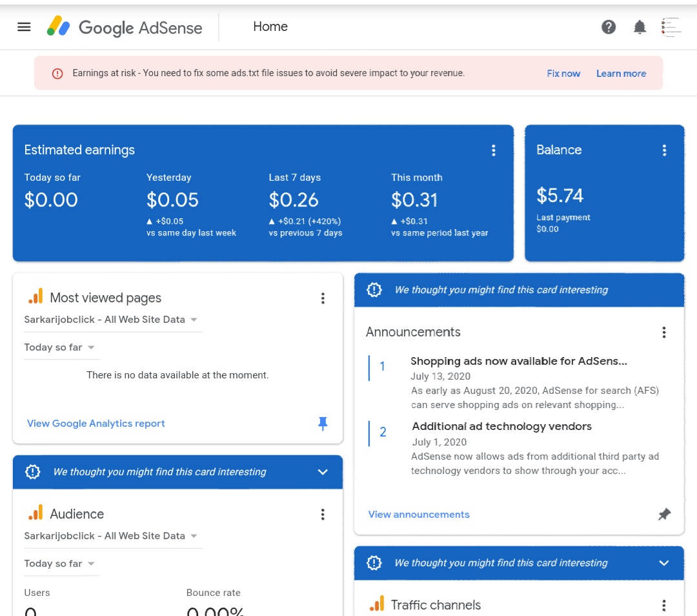
Task: Collapse the Audience suggested card banner
Action: click(323, 472)
